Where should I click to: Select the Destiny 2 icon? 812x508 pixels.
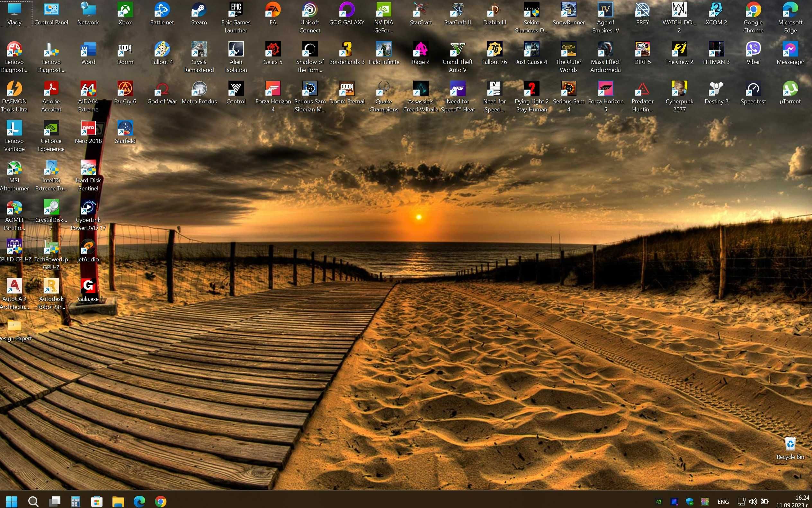716,93
